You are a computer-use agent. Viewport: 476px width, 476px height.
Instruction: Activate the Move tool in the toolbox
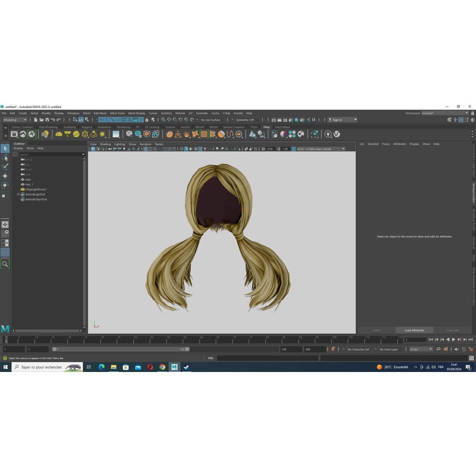click(5, 176)
